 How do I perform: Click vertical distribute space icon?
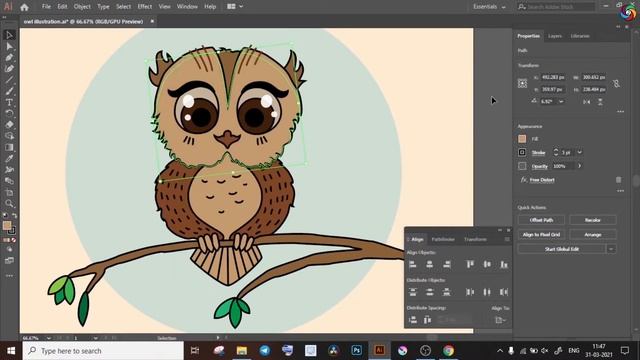(x=413, y=320)
